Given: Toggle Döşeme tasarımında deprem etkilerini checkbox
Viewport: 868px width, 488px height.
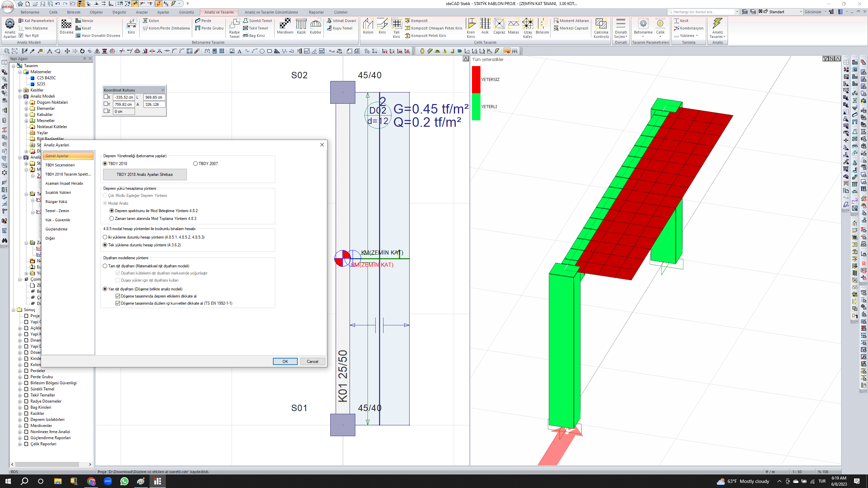Looking at the screenshot, I should (118, 296).
